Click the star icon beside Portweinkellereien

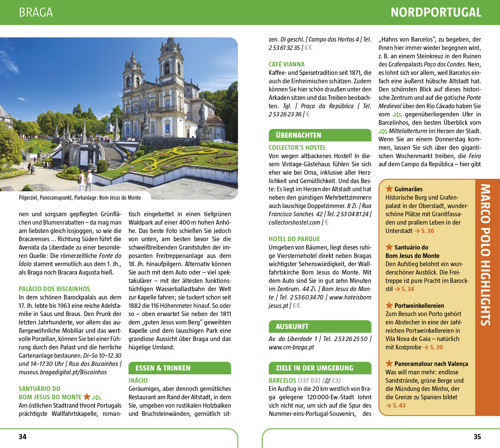[x=389, y=305]
